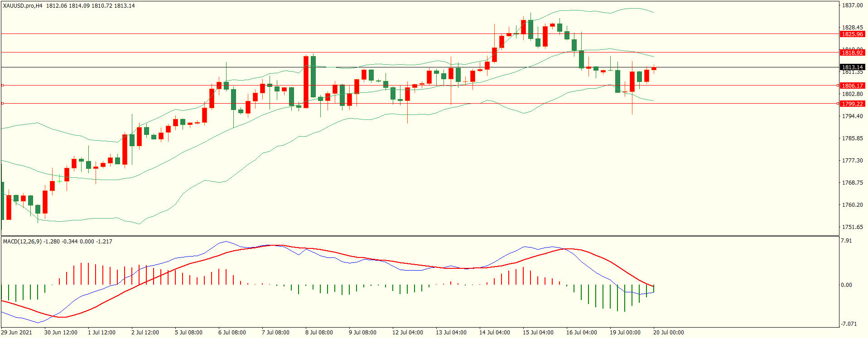Viewport: 868px width, 338px height.
Task: Click the 1 Jul 12:00 time label
Action: (101, 333)
